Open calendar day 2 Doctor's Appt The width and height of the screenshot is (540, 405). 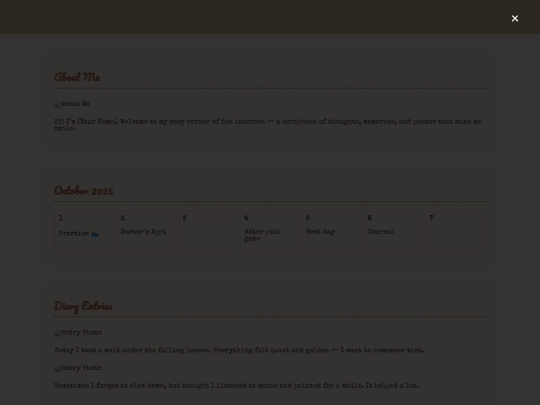click(x=146, y=232)
